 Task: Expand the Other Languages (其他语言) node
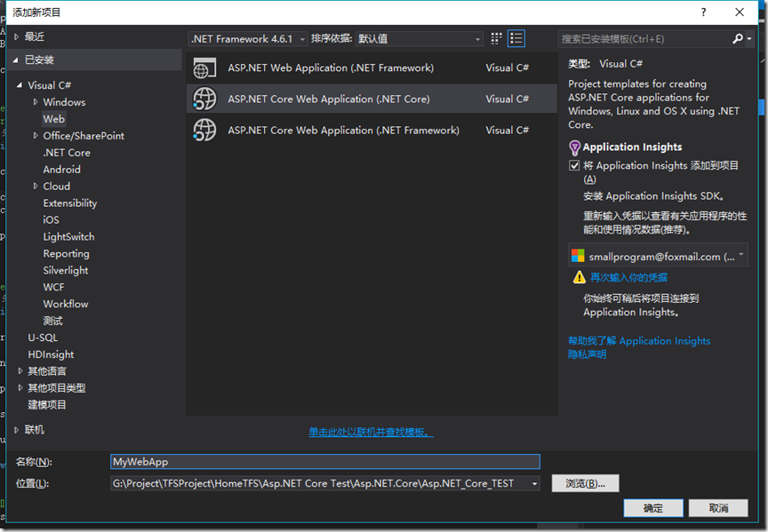tap(20, 371)
